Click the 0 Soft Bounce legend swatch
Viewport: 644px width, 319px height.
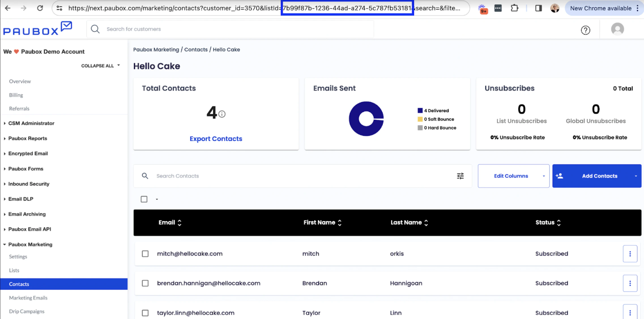(420, 119)
